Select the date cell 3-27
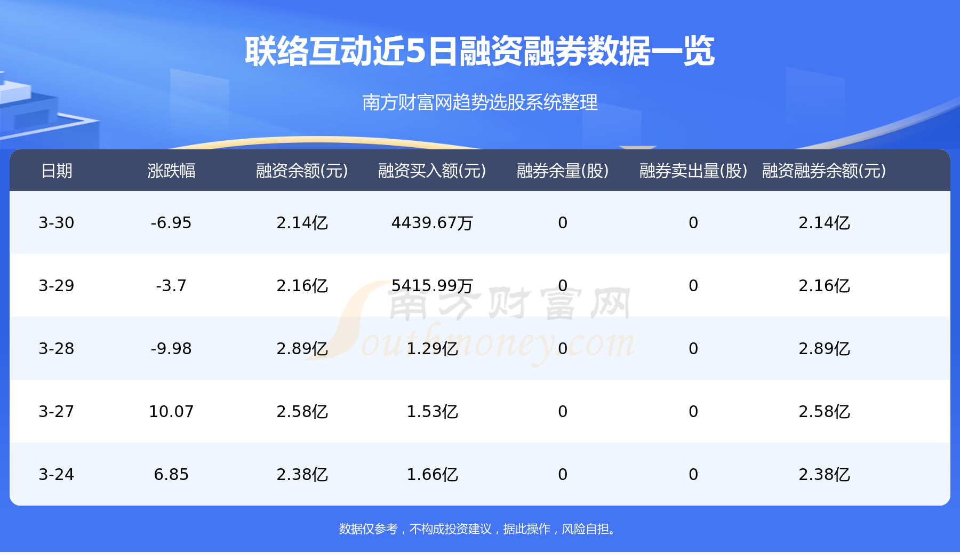960x560 pixels. [57, 411]
